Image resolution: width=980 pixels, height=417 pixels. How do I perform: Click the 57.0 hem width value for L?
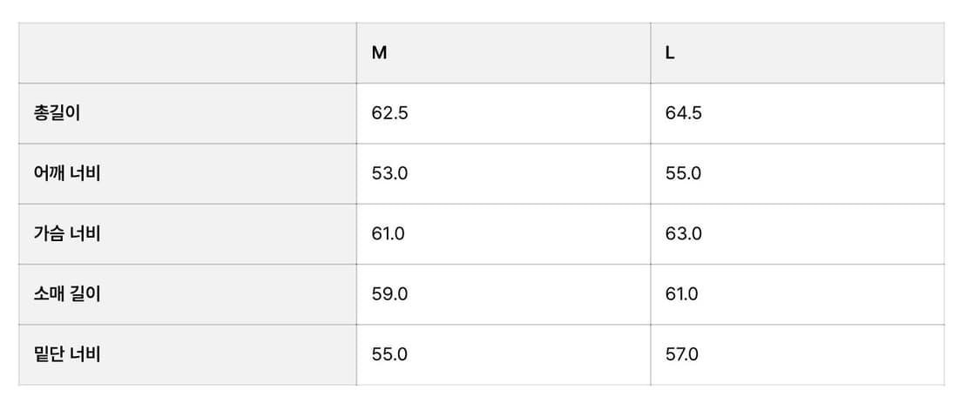coord(681,354)
